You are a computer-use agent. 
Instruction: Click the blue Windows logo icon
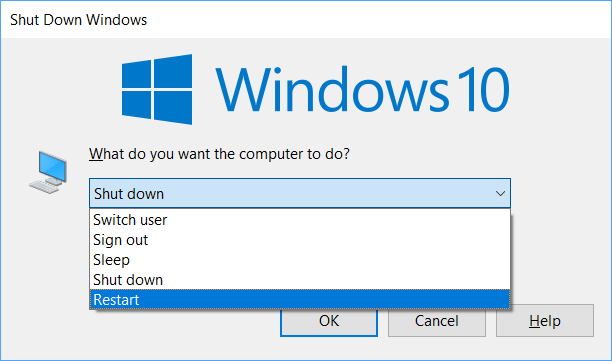click(157, 89)
